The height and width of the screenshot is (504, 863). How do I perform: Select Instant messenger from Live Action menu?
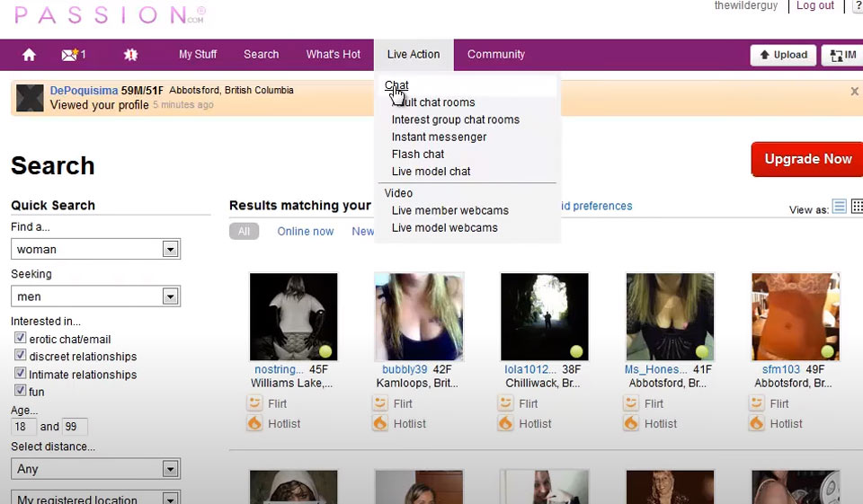click(439, 137)
